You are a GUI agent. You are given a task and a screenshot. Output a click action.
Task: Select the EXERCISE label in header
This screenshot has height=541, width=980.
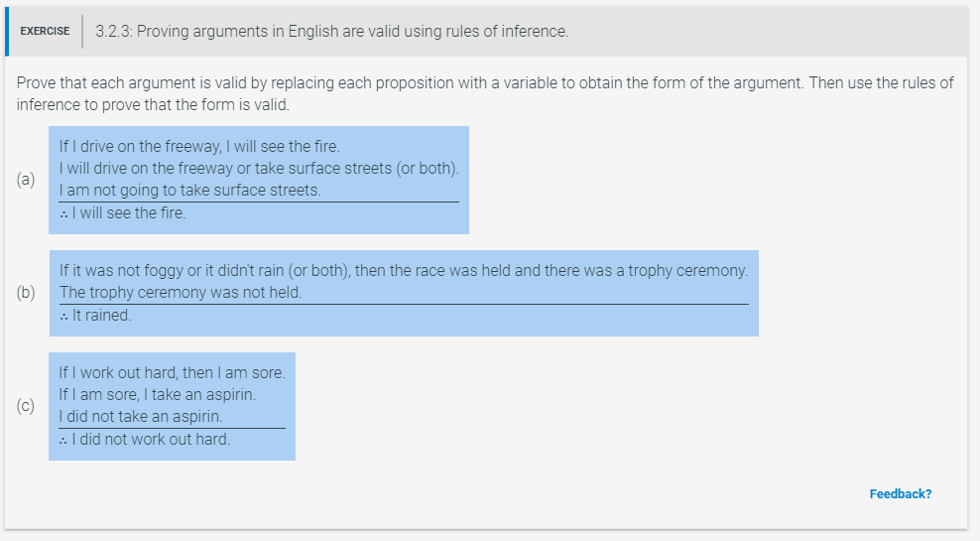click(x=45, y=32)
